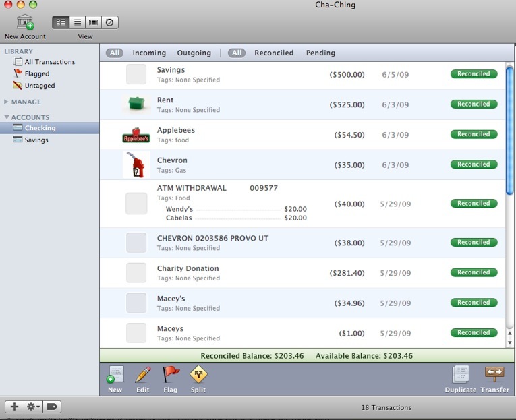Viewport: 516px width, 420px height.
Task: Expand the MANAGE section
Action: 6,102
